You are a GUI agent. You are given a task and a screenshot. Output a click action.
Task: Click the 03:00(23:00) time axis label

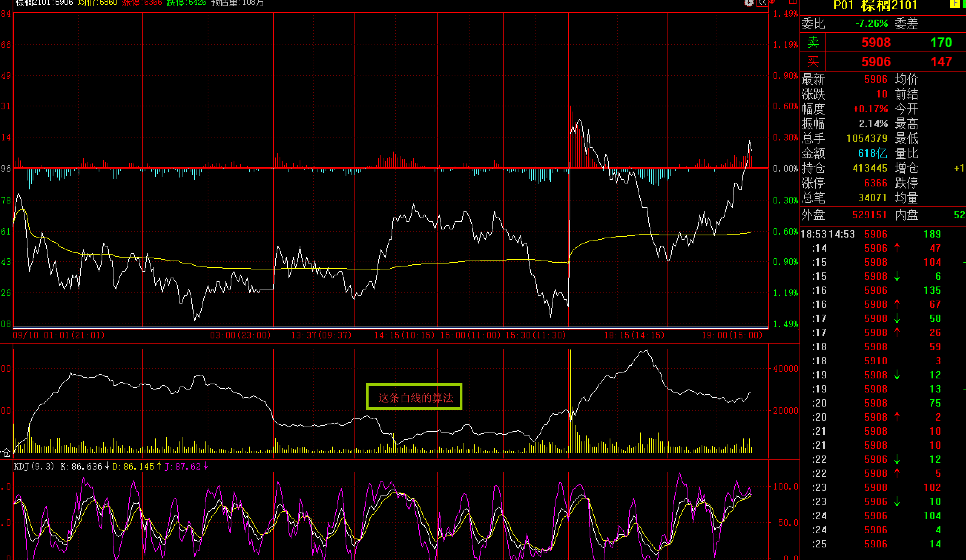coord(240,335)
